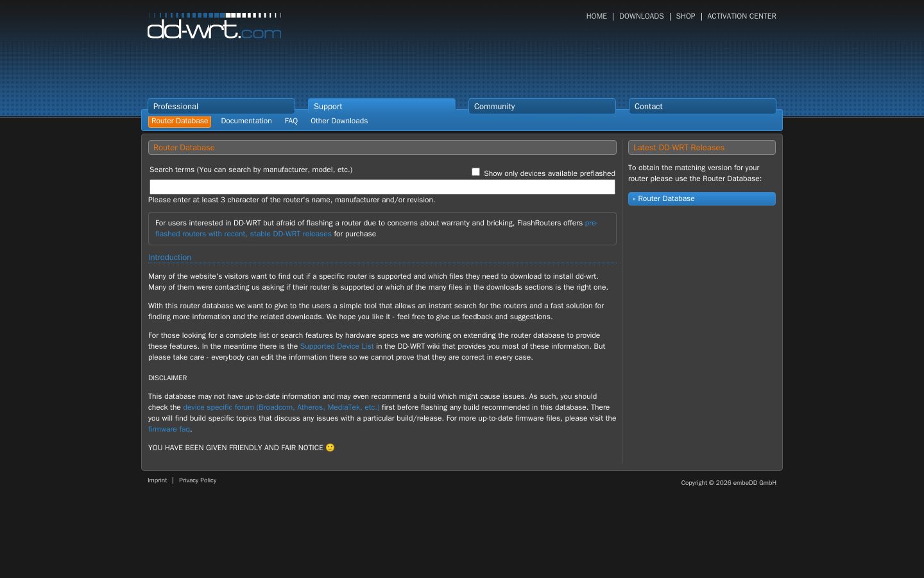Viewport: 924px width, 578px height.
Task: Visit the firmware faq link
Action: pos(169,429)
